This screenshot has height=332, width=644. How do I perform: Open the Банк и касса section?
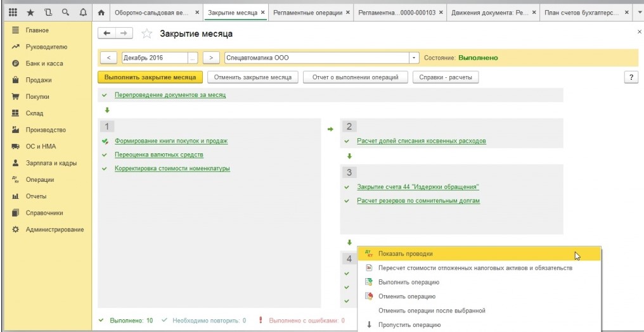[44, 63]
